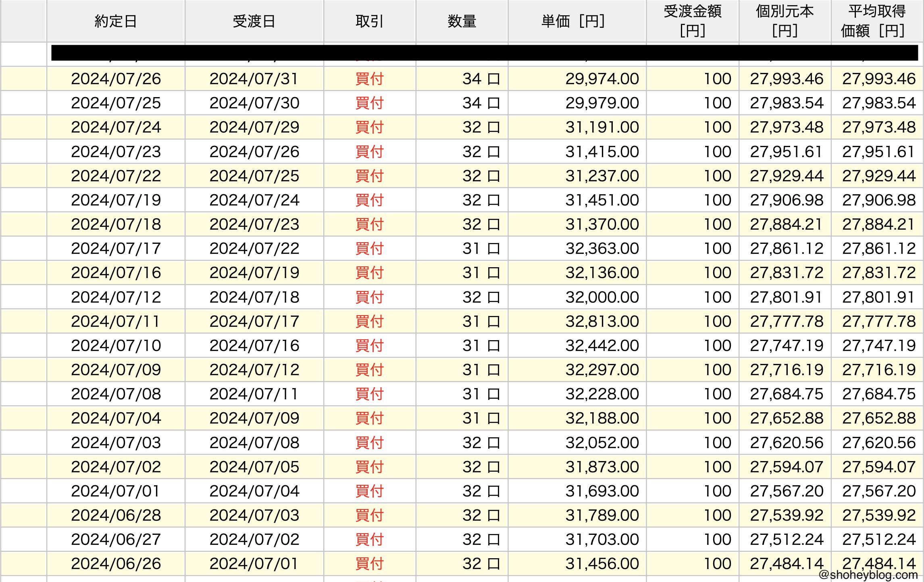924x582 pixels.
Task: Click quantity 31 口 in 2024/07/17 row
Action: pyautogui.click(x=481, y=248)
